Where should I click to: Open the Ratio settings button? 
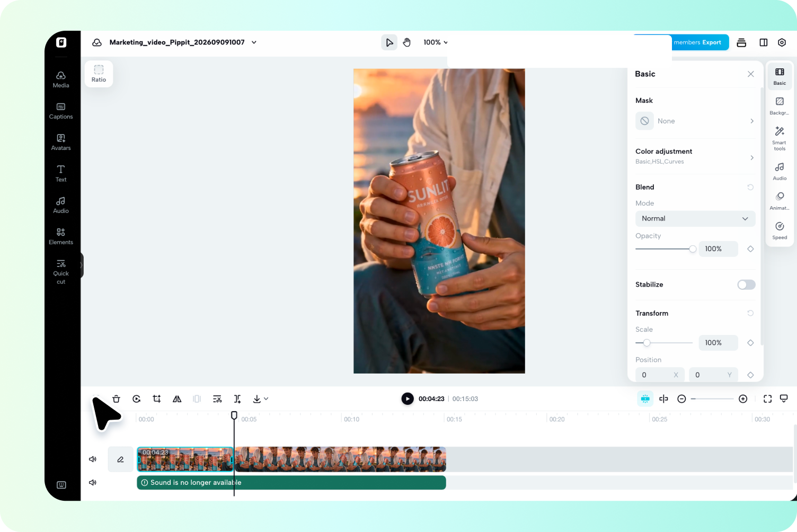(99, 74)
